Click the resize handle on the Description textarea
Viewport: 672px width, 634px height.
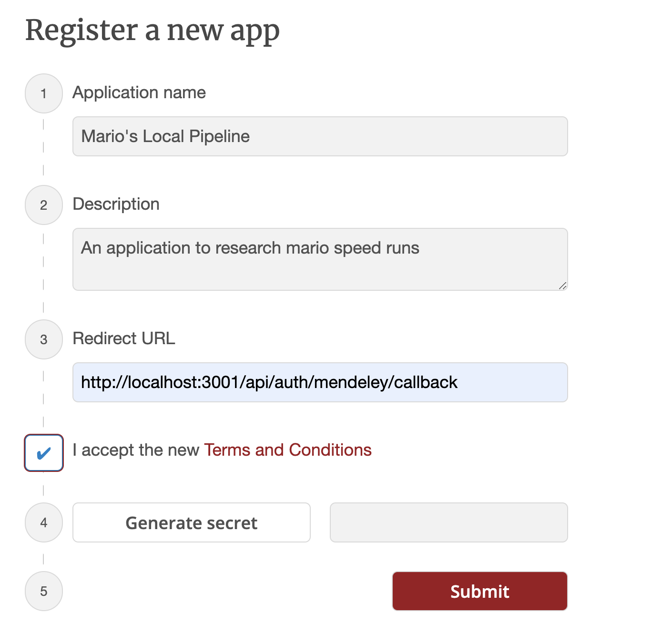[x=563, y=286]
